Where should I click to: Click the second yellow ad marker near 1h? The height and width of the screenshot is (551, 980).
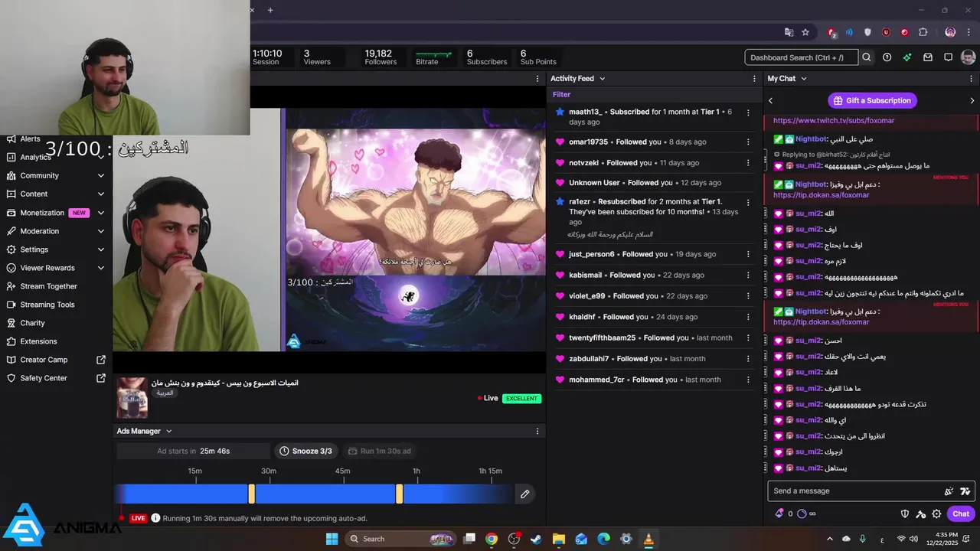point(400,494)
